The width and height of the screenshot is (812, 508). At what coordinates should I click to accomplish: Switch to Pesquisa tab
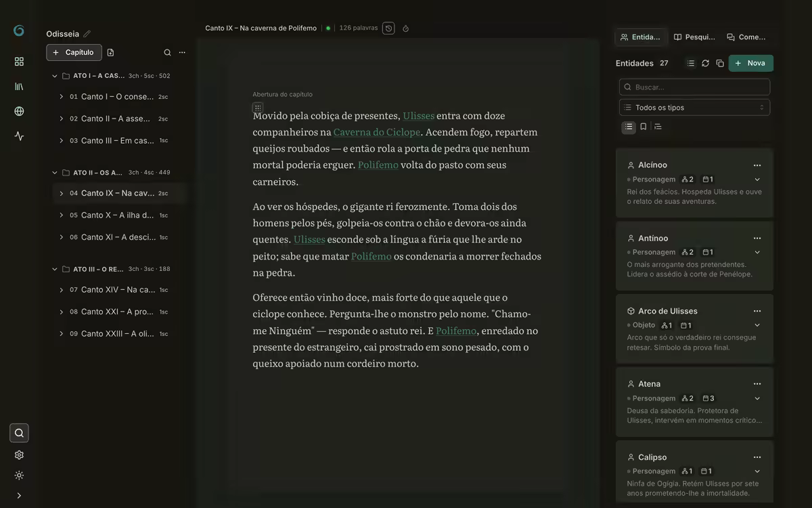[x=694, y=37]
